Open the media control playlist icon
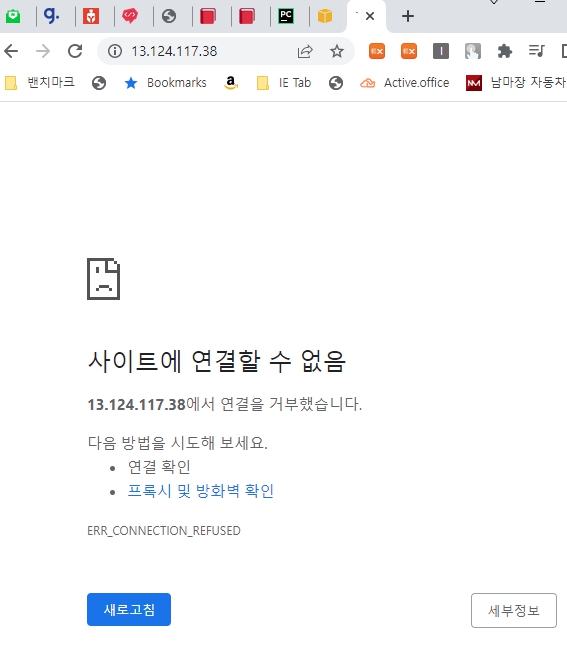The width and height of the screenshot is (567, 645). click(x=537, y=51)
